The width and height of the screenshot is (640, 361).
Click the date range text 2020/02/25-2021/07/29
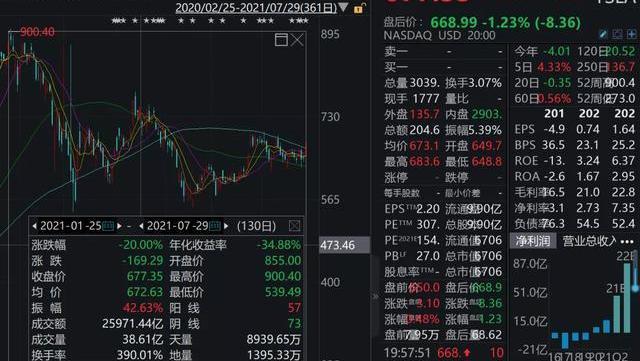256,7
